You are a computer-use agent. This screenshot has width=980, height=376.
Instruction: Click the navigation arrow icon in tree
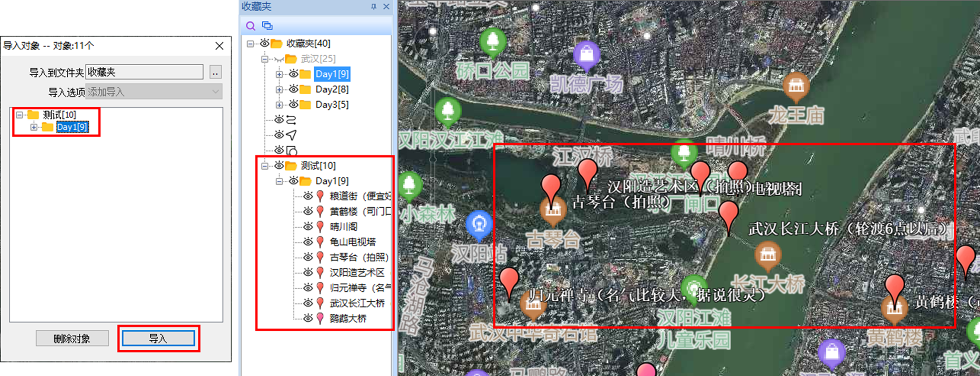coord(292,135)
